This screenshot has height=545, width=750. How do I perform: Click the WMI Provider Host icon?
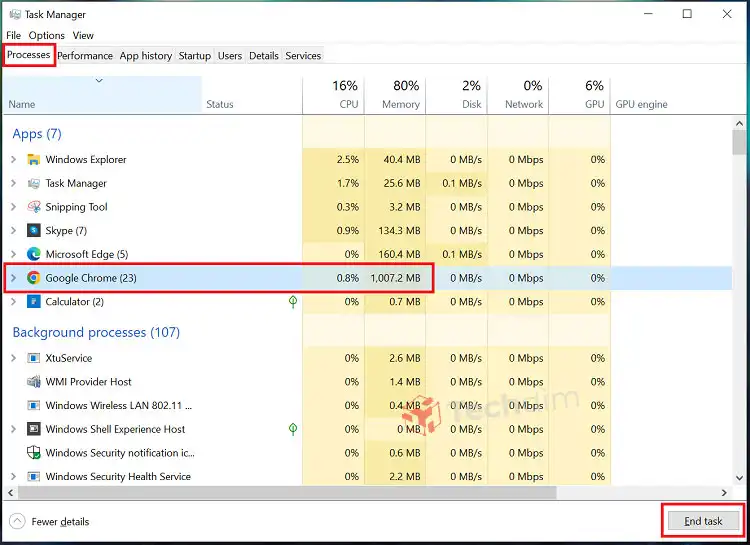tap(33, 382)
